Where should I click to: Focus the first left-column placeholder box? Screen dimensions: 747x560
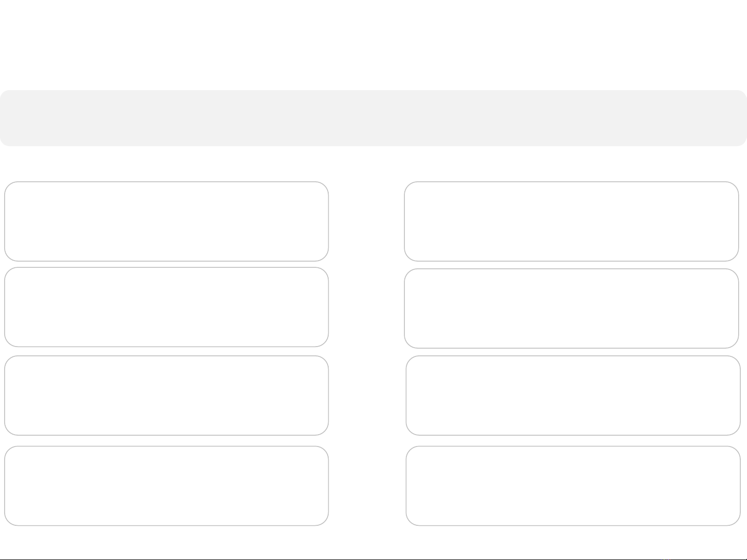166,221
